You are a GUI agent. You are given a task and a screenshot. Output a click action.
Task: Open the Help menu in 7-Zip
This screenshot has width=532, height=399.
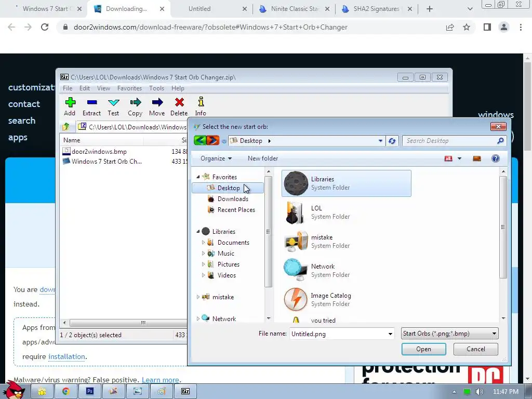pos(178,88)
